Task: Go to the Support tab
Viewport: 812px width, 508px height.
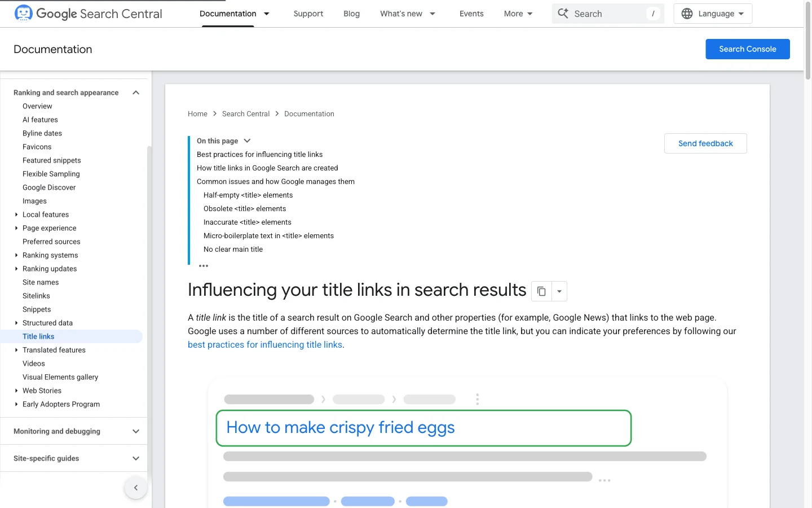Action: (308, 14)
